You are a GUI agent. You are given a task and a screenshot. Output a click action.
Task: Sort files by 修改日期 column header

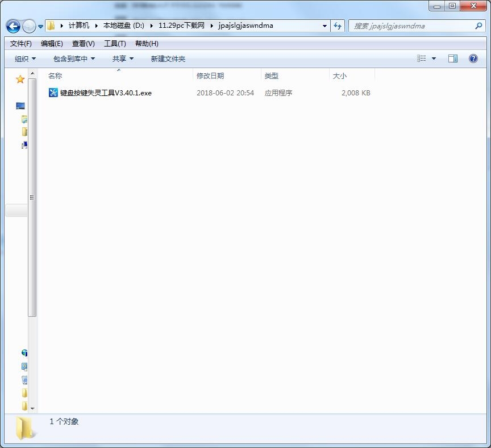click(x=210, y=76)
